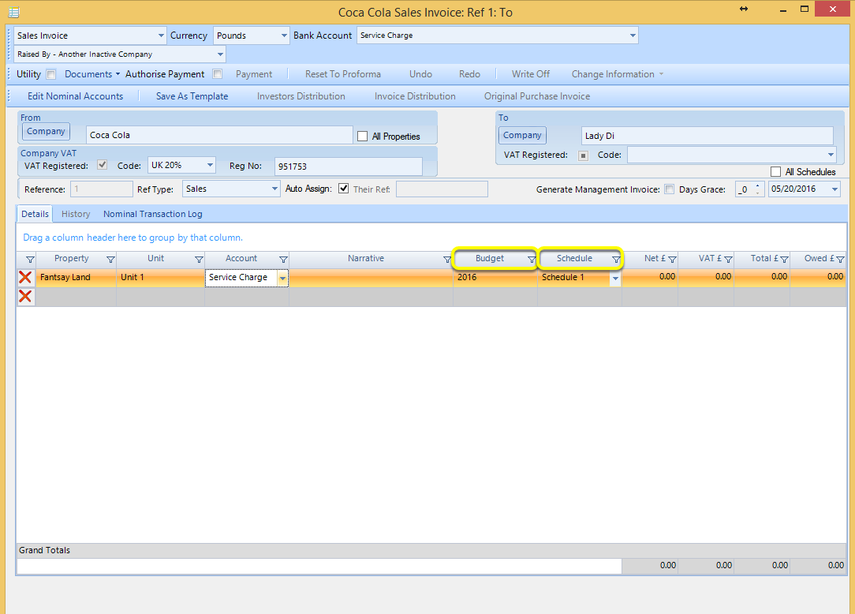Click the Reference input field
The width and height of the screenshot is (855, 614).
pyautogui.click(x=101, y=189)
